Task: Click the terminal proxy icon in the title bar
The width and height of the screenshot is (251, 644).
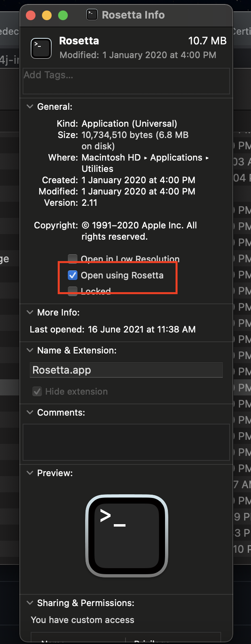Action: 92,15
